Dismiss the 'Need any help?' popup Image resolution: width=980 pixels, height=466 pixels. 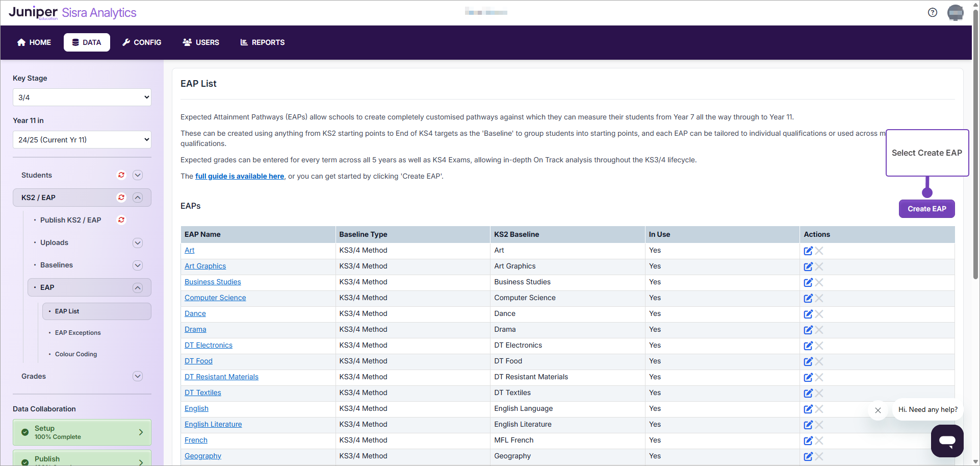(x=878, y=410)
